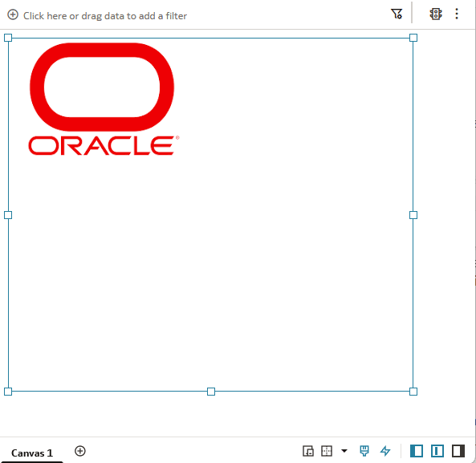476x463 pixels.
Task: Toggle the left data panel icon
Action: (417, 451)
